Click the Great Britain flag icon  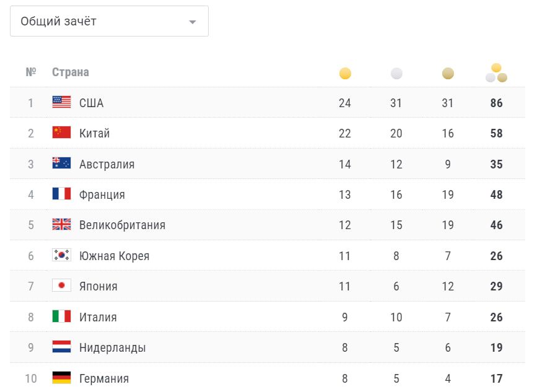pyautogui.click(x=61, y=225)
